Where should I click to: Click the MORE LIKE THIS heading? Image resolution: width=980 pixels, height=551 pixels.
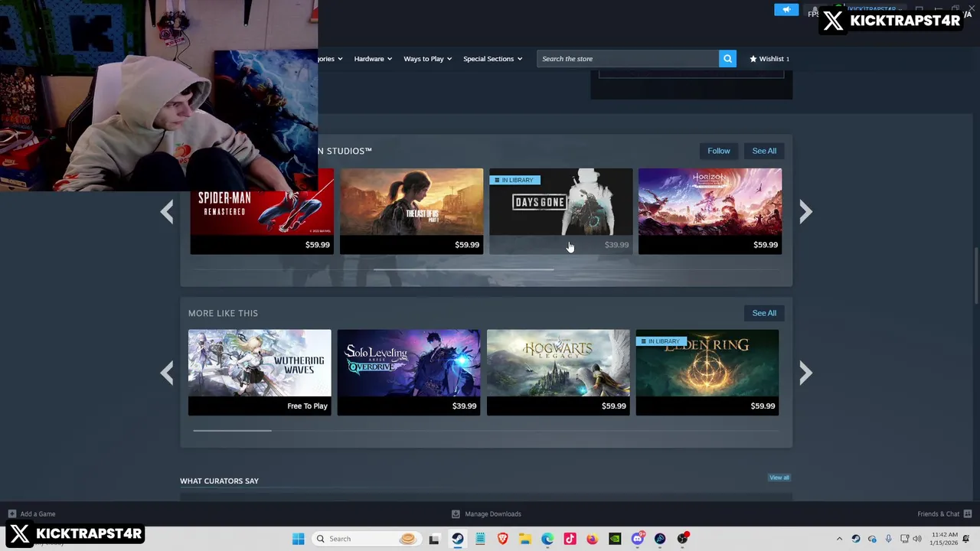223,313
